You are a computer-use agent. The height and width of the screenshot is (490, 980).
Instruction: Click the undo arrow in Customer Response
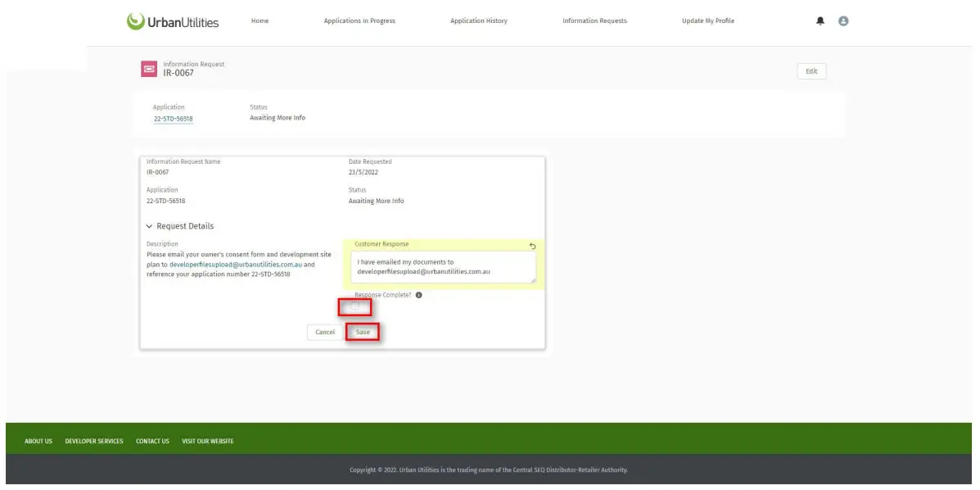click(532, 246)
